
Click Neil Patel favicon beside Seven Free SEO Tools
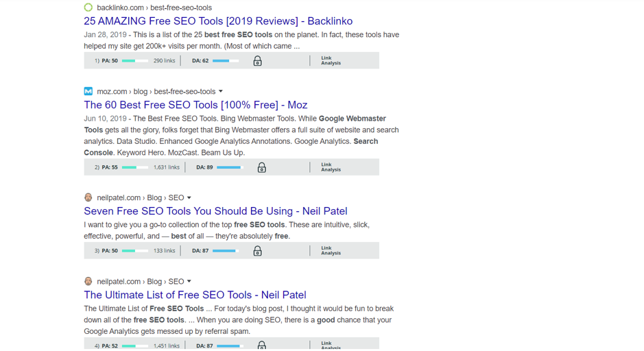88,197
